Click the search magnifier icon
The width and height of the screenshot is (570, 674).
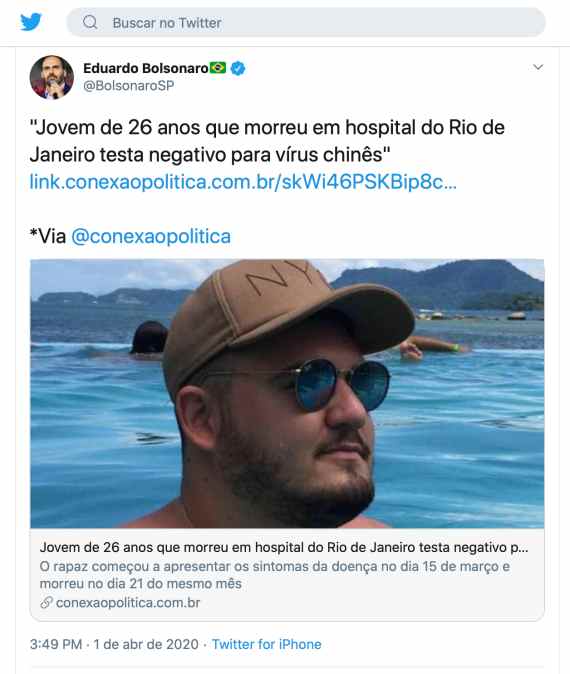pos(90,22)
